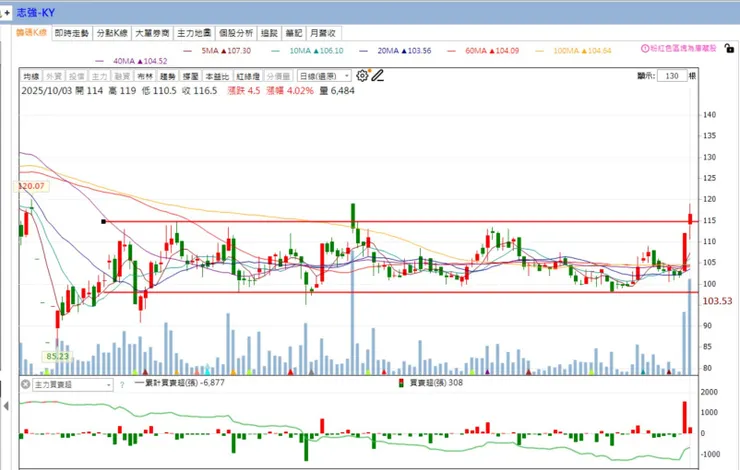Toggle the 外資 overlay button
Image resolution: width=740 pixels, height=470 pixels.
pos(54,76)
